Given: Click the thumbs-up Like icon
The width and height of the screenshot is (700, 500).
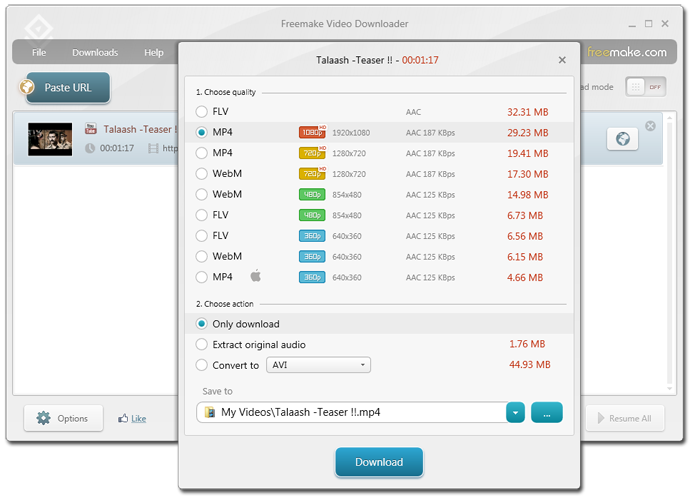Looking at the screenshot, I should click(123, 418).
